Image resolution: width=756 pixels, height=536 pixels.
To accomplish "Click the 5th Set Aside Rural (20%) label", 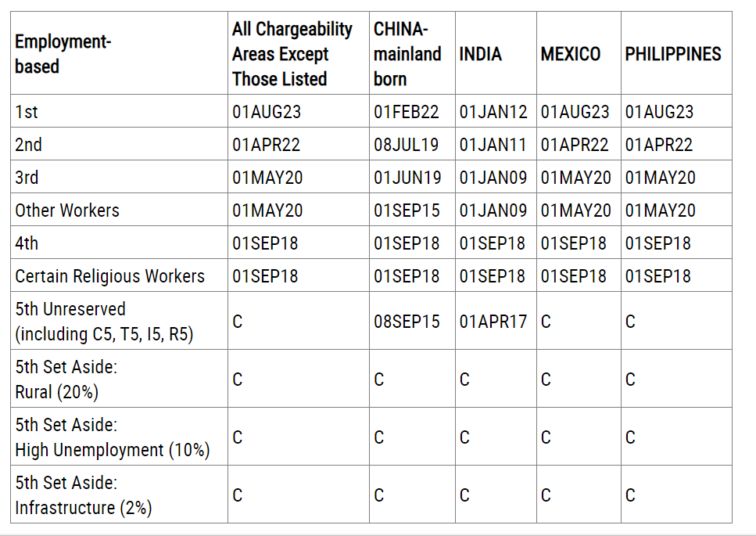I will [x=66, y=380].
